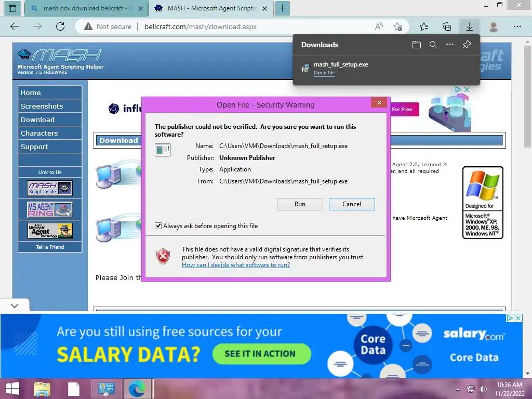Click AdChoices icon on the top ad

(458, 89)
